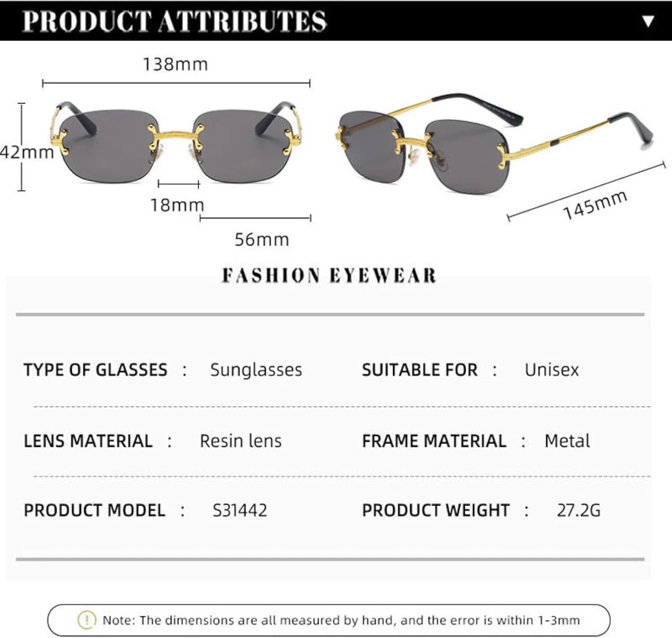Click the PRODUCT ATTRIBUTES header title

tap(174, 21)
